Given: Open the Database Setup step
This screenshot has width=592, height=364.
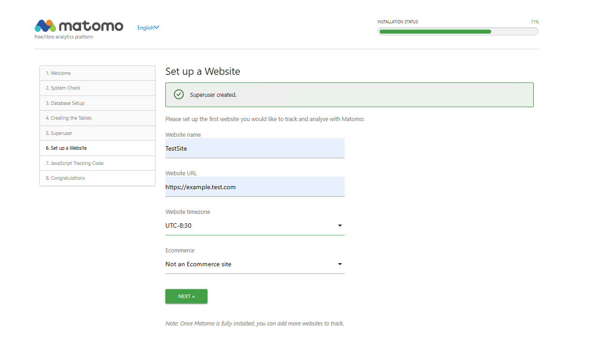Looking at the screenshot, I should point(97,103).
